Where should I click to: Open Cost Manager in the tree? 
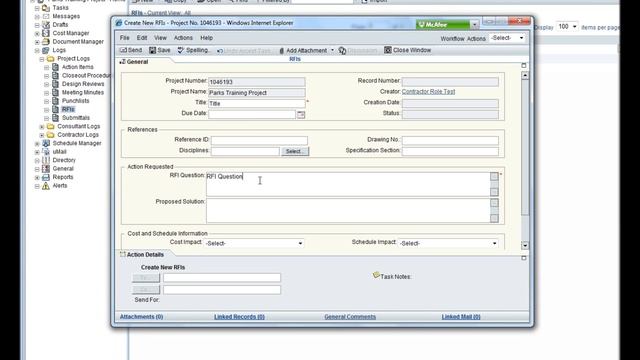pyautogui.click(x=71, y=33)
